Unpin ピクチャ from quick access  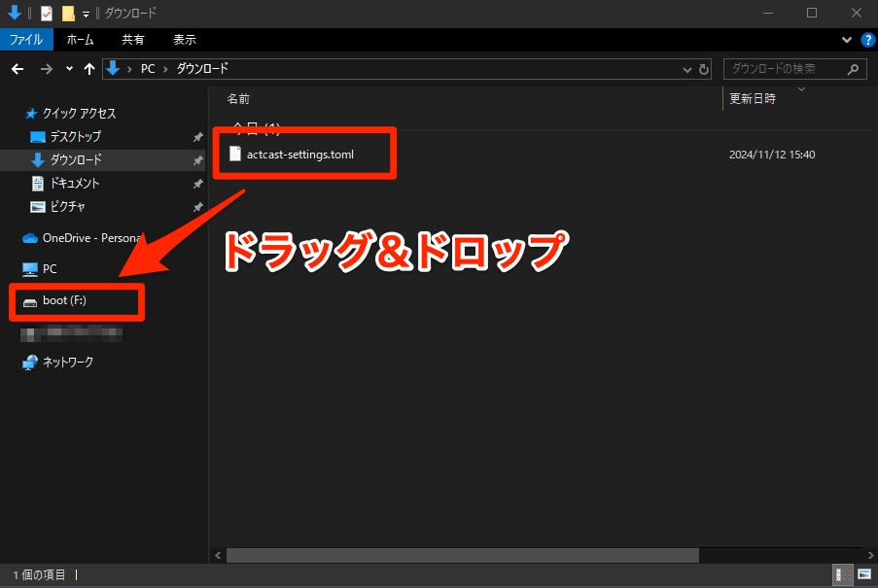[x=197, y=206]
